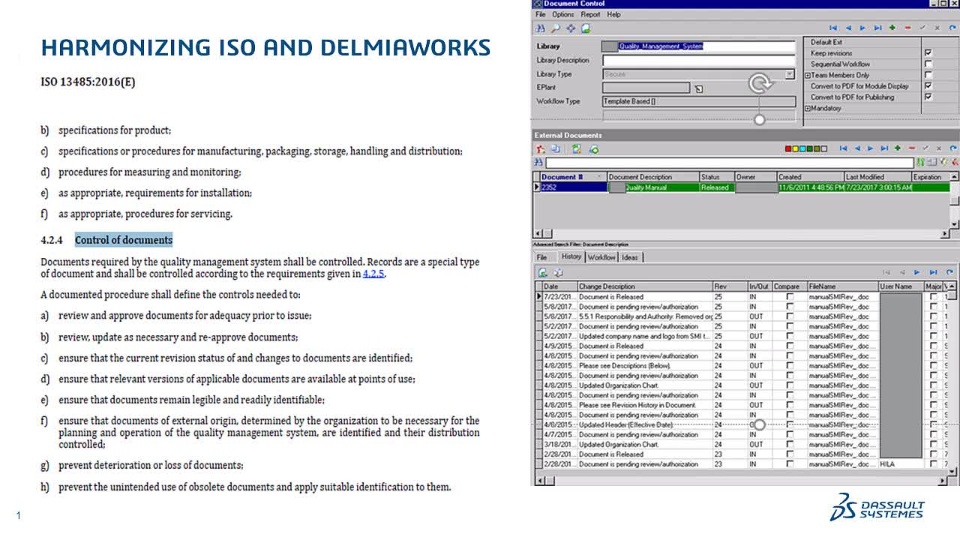Toggle Convert to PDF for Module Display

[x=928, y=86]
